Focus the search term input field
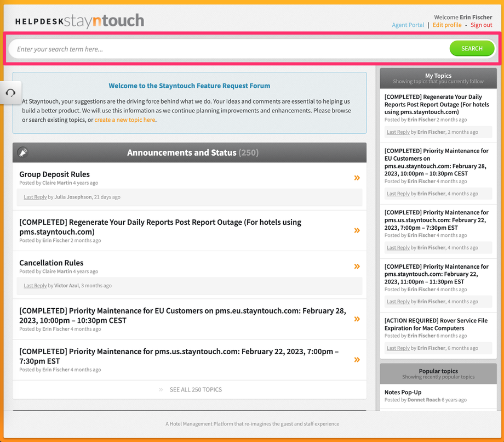The width and height of the screenshot is (504, 442). point(228,49)
